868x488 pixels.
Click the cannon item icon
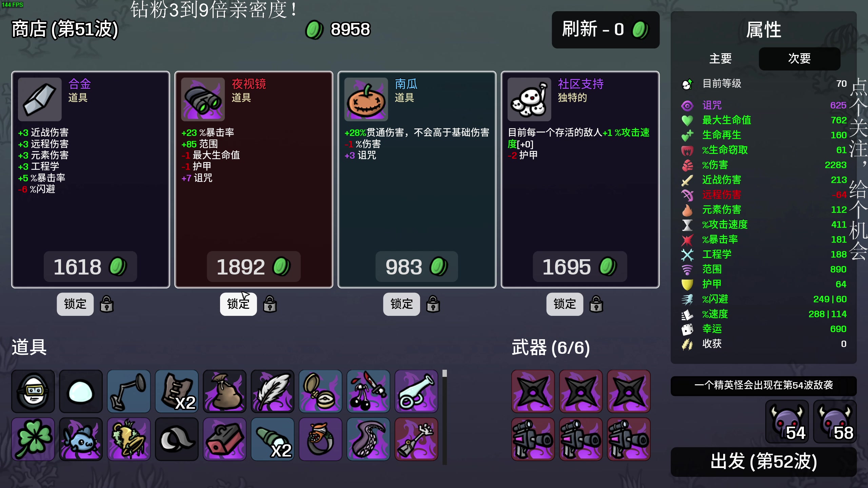(416, 391)
